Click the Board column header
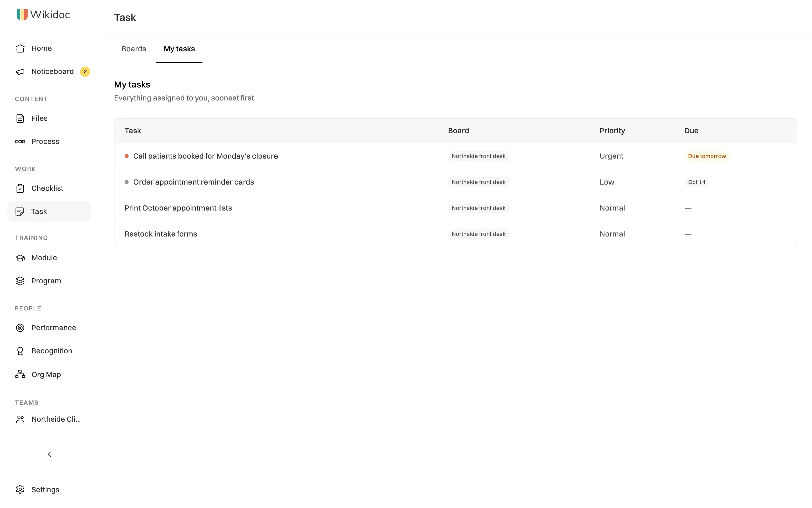This screenshot has width=812, height=508. (458, 131)
